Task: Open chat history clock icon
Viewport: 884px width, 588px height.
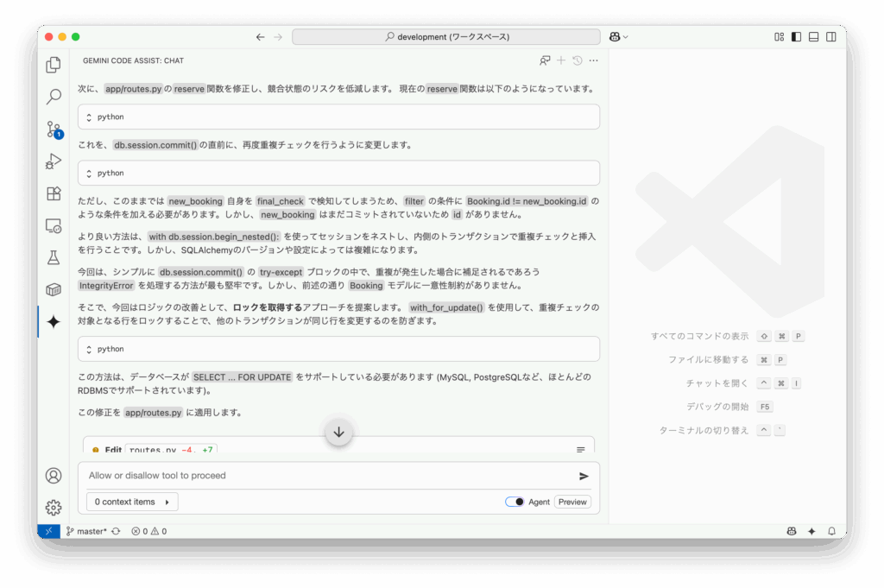Action: tap(578, 60)
